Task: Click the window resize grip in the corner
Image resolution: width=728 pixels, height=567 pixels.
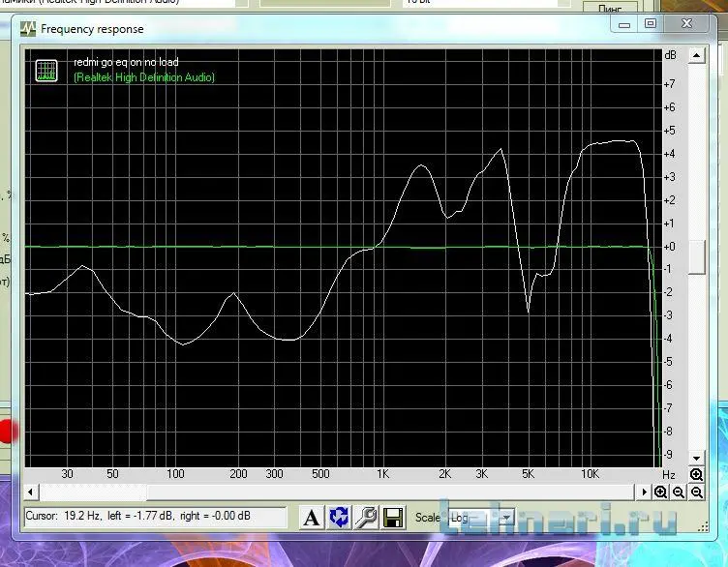Action: coord(704,526)
